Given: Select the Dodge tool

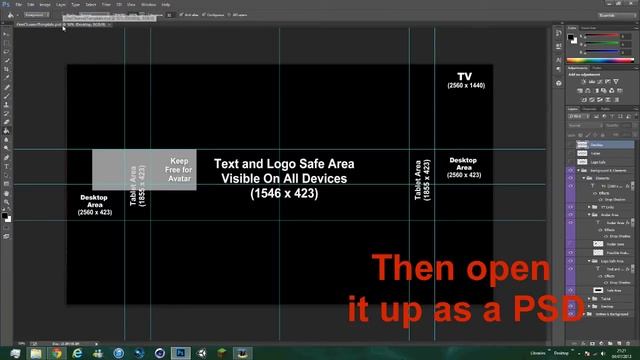Looking at the screenshot, I should 6,148.
